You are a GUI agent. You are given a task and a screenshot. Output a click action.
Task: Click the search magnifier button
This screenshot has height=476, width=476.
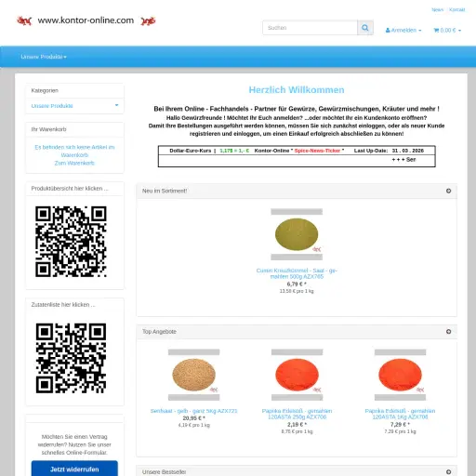coord(365,28)
